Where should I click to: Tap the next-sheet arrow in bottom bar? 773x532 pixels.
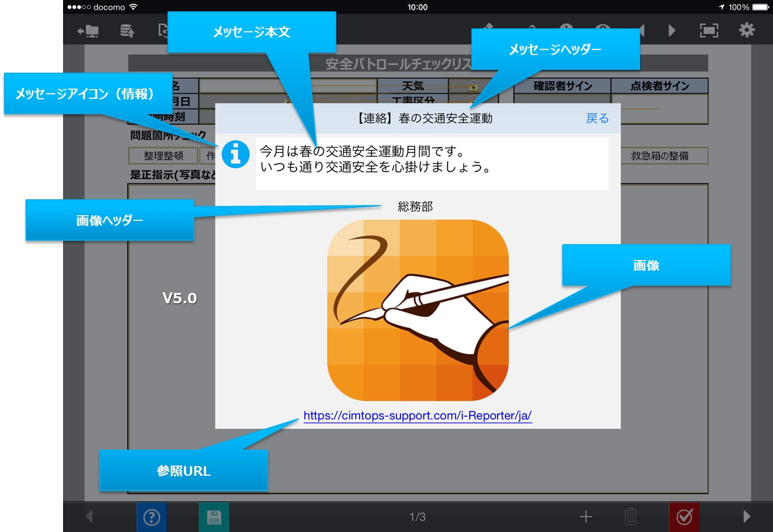747,516
